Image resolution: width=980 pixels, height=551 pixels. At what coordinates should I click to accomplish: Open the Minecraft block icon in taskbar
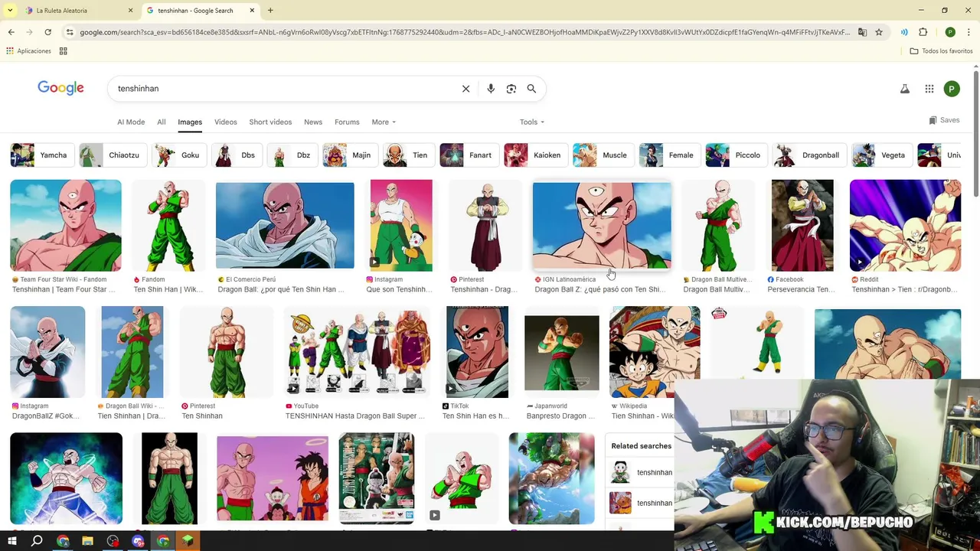(x=188, y=542)
